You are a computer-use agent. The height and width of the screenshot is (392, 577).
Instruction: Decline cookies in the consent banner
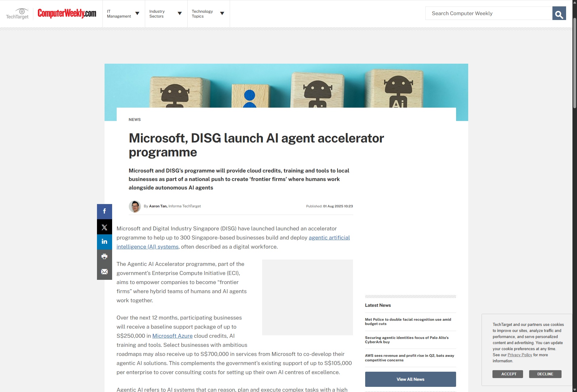point(545,374)
